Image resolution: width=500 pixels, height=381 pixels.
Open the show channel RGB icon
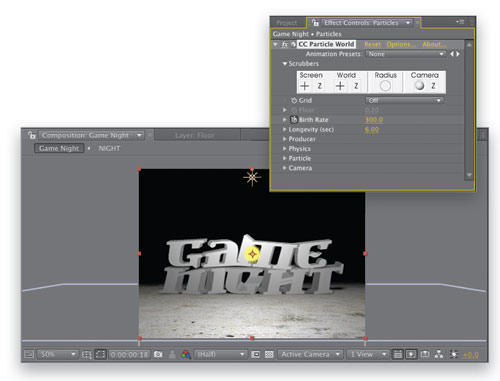click(x=186, y=354)
